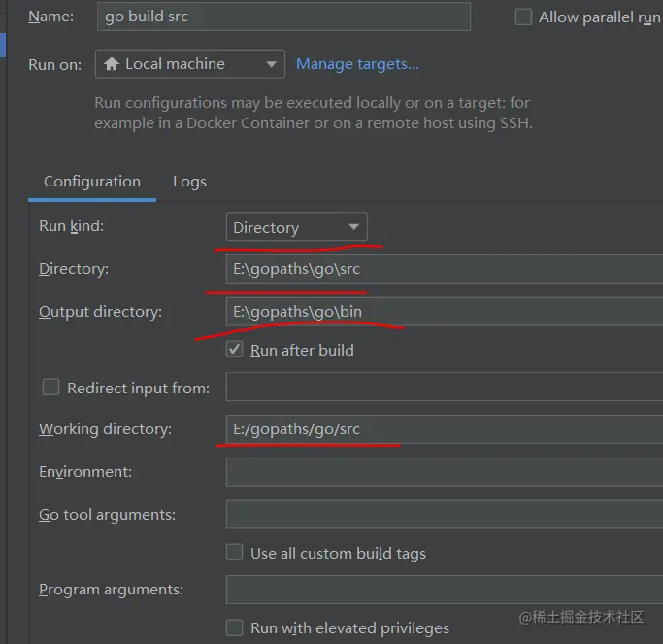Check Run with elevated privileges

pos(234,627)
